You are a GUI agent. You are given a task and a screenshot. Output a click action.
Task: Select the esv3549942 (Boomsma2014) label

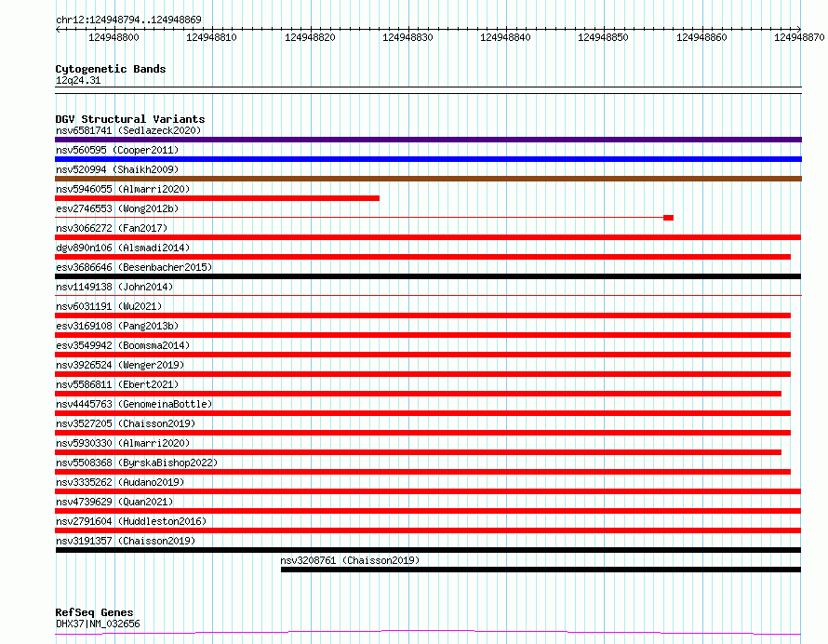123,345
